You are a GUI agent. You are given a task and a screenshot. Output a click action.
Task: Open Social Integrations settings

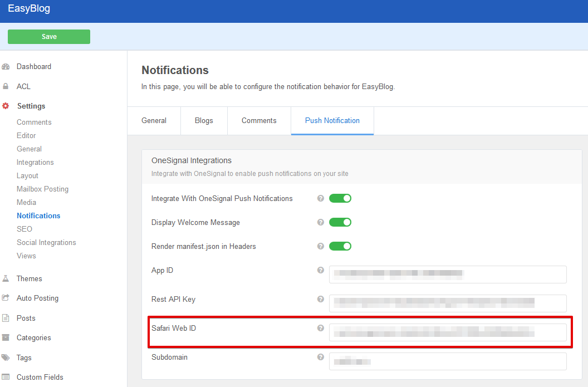point(47,243)
